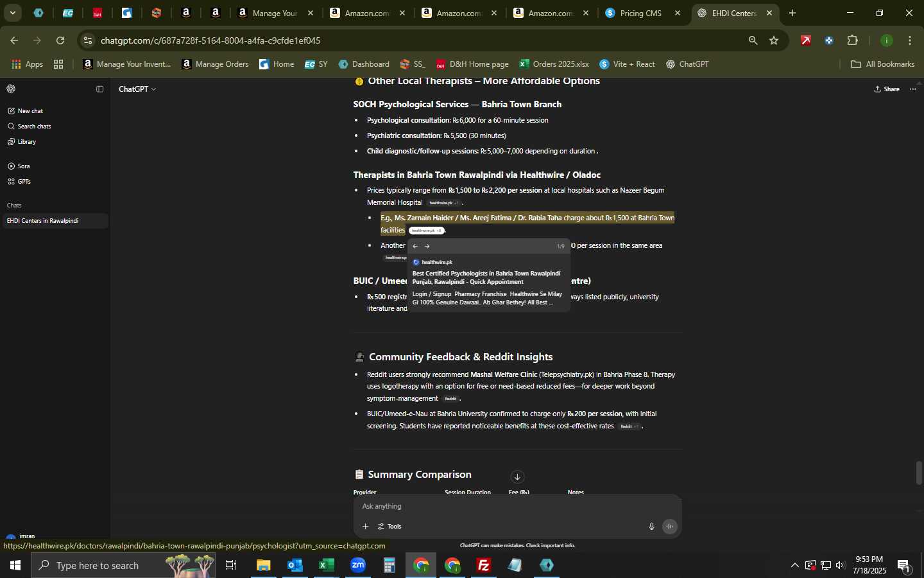
Task: Switch to the pinned EC tab
Action: pos(68,13)
